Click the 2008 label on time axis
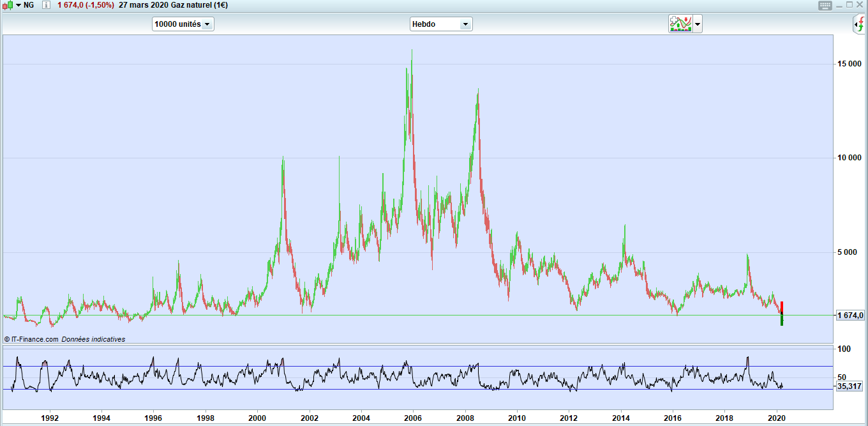868x426 pixels. pos(465,418)
